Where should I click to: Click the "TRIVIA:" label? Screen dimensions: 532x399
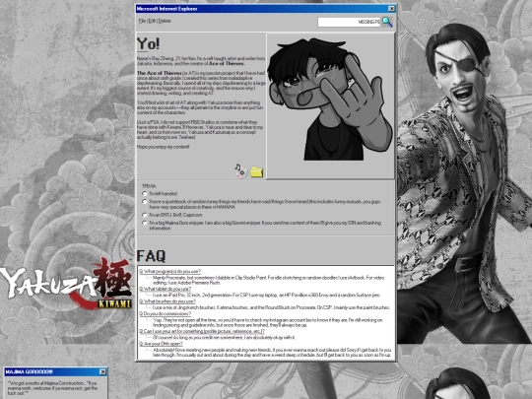pos(149,186)
